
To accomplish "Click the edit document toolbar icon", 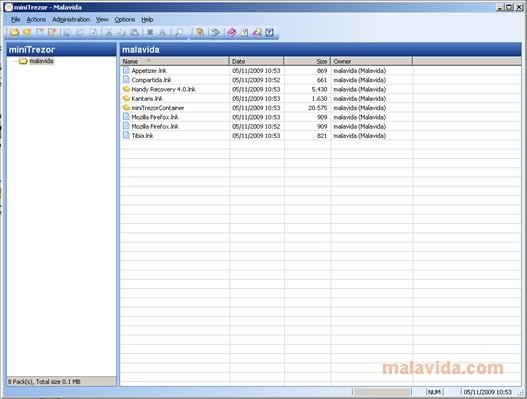I will [x=52, y=32].
